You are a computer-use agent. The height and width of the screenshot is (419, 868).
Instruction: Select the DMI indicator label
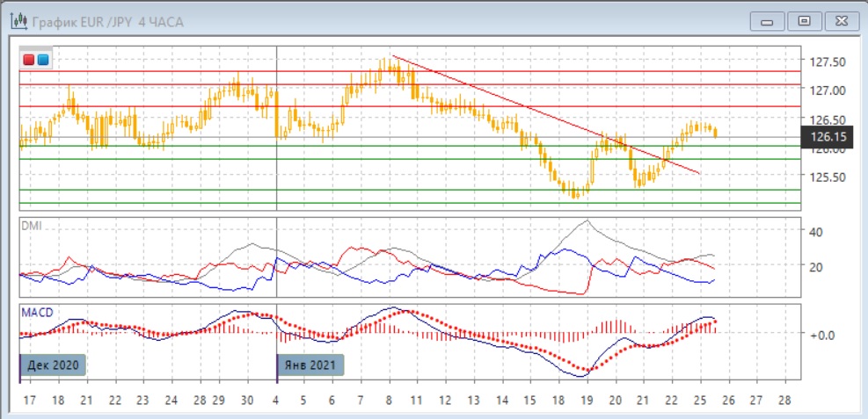(32, 226)
